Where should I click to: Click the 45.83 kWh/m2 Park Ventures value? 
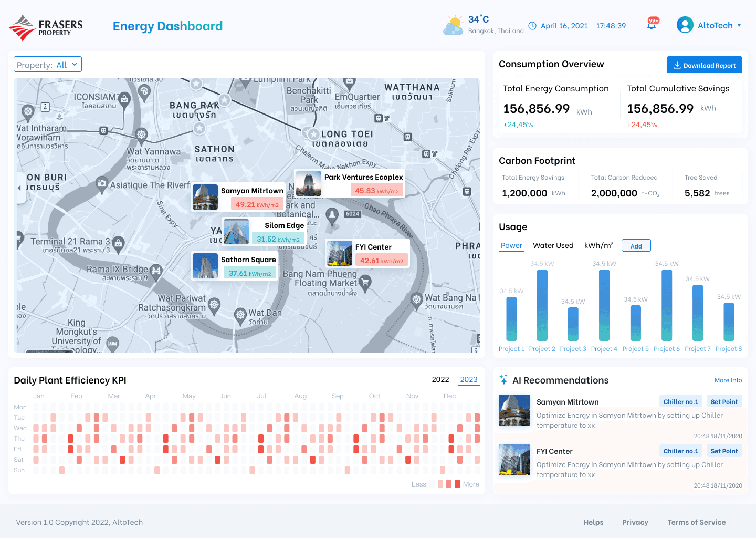click(377, 191)
